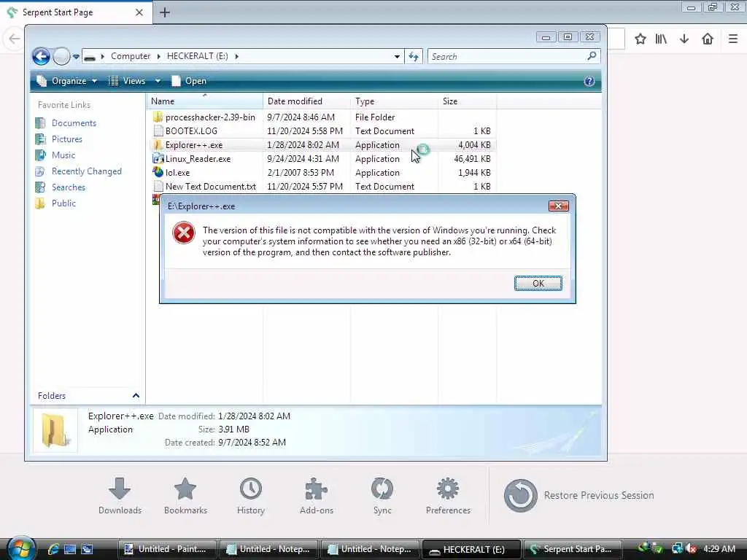This screenshot has height=560, width=747.
Task: Open History on the start page
Action: [x=251, y=496]
